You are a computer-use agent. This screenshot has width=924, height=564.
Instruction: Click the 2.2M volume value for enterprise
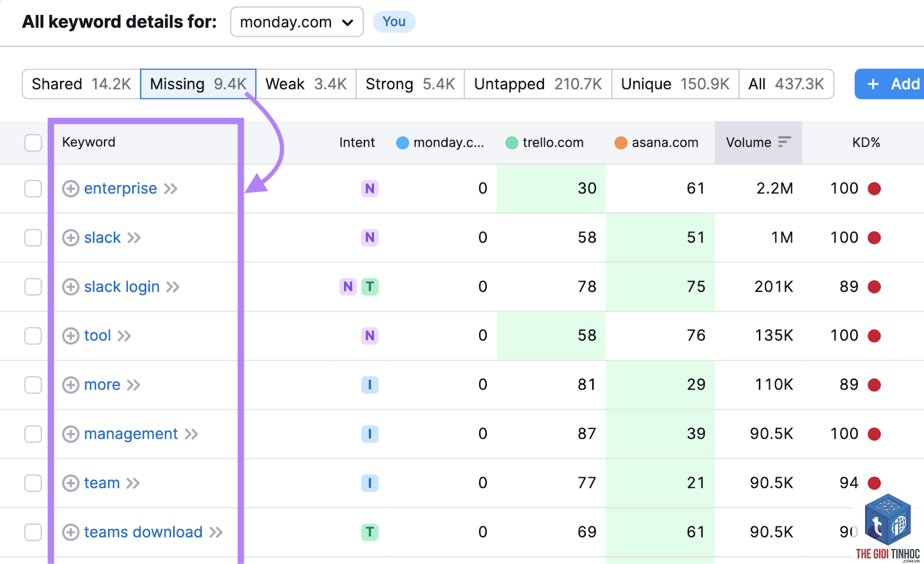pos(774,189)
